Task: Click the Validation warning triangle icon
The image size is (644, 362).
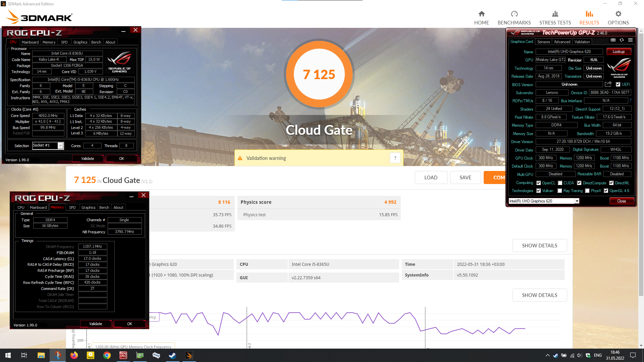Action: click(x=240, y=158)
